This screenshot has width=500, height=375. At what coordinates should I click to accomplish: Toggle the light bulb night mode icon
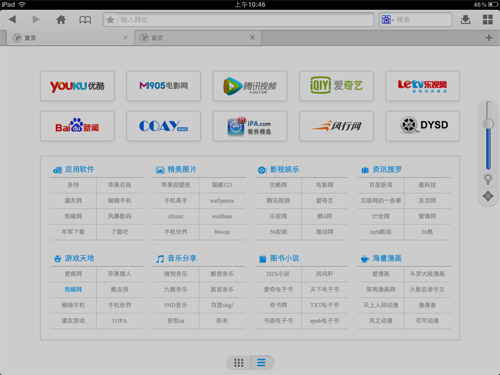pos(488,179)
